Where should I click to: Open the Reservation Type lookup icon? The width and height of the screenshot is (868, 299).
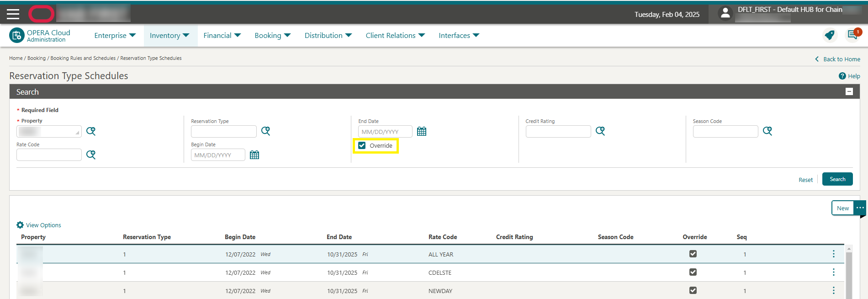pos(265,131)
